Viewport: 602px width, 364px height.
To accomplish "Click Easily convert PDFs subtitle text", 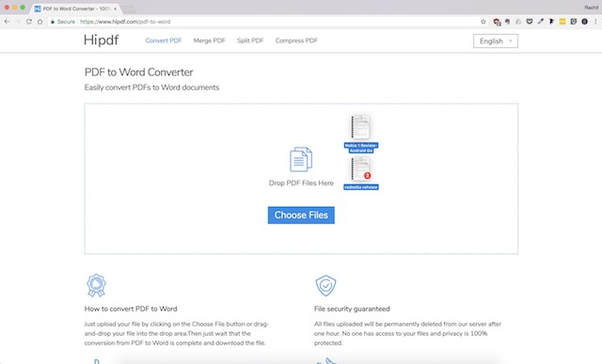I will pos(151,87).
